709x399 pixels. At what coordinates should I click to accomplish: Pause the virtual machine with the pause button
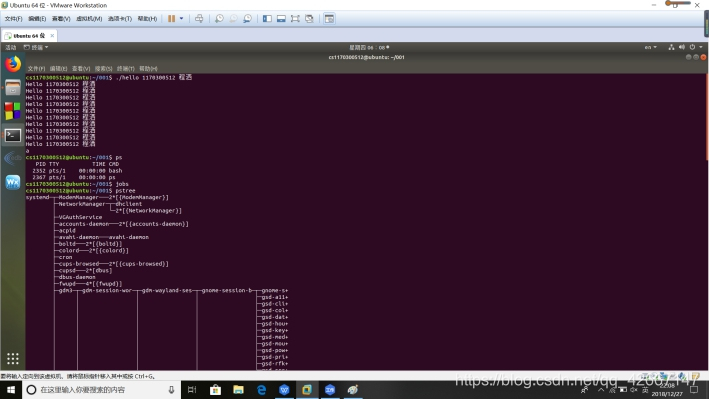coord(171,19)
